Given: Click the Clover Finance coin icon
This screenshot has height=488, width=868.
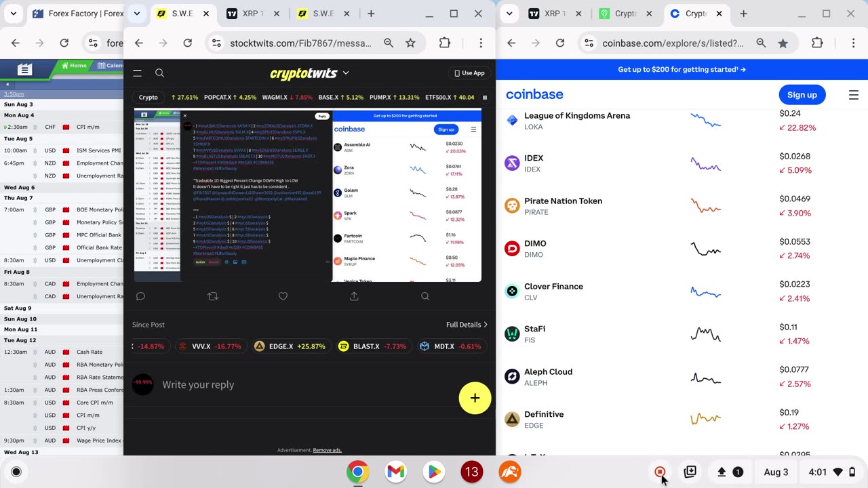Looking at the screenshot, I should pyautogui.click(x=512, y=291).
